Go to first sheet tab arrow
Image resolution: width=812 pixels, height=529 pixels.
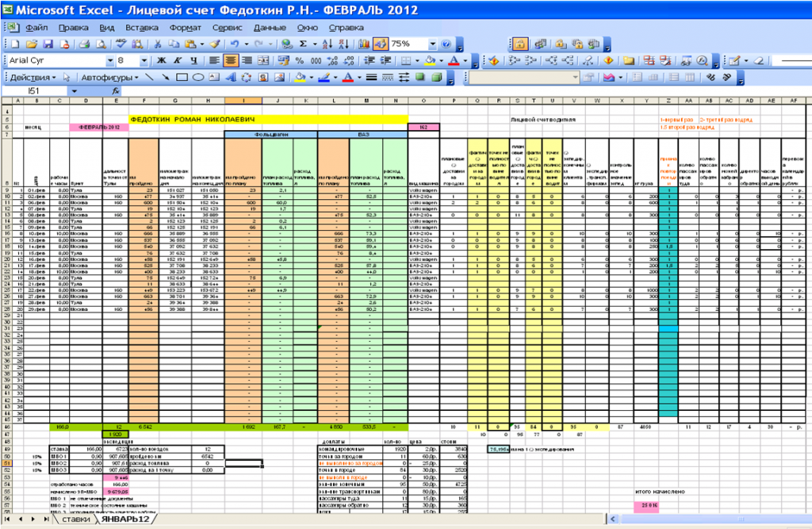coord(7,519)
